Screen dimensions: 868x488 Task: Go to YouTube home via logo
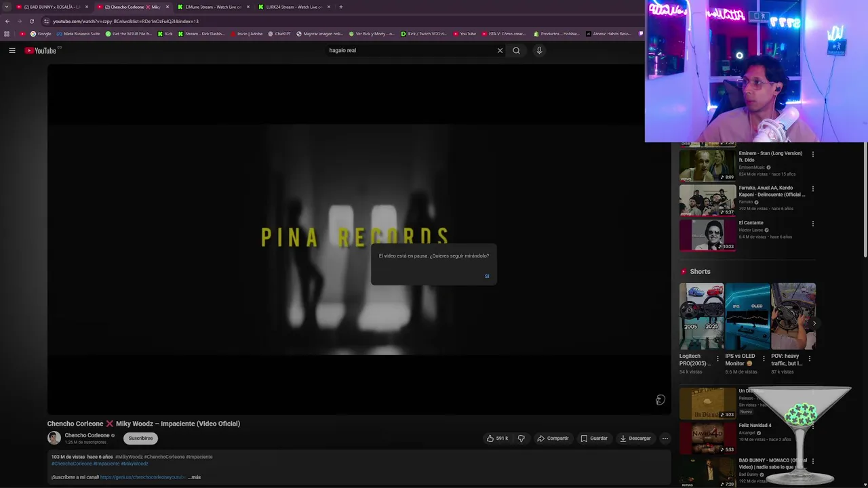[x=41, y=50]
